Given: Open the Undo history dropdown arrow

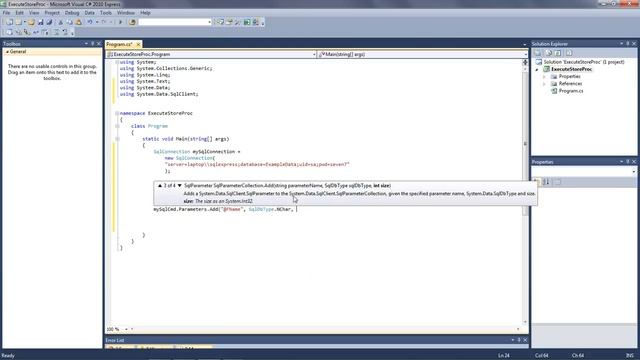Looking at the screenshot, I should [97, 22].
